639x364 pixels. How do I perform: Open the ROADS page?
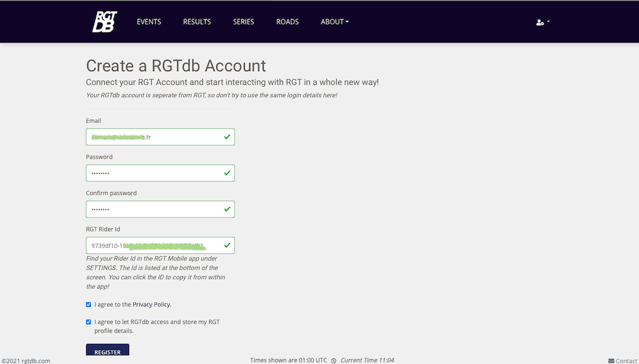click(287, 22)
